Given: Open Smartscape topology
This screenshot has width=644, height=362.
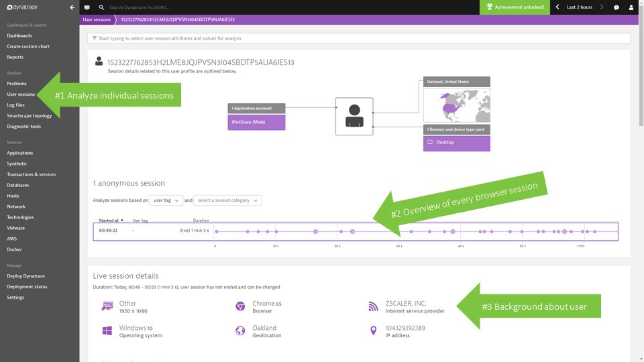Looking at the screenshot, I should pos(29,116).
